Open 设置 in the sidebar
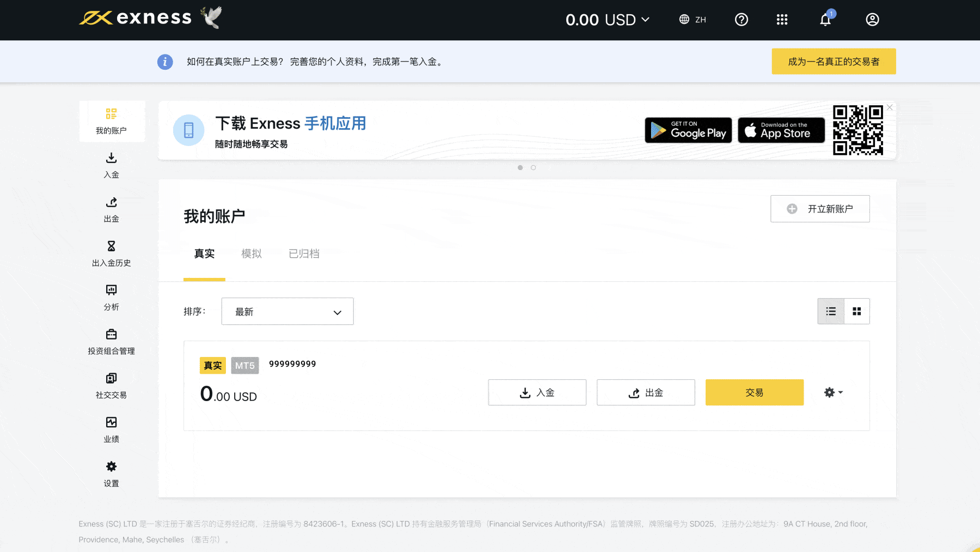Screen dimensions: 980x552 112,475
